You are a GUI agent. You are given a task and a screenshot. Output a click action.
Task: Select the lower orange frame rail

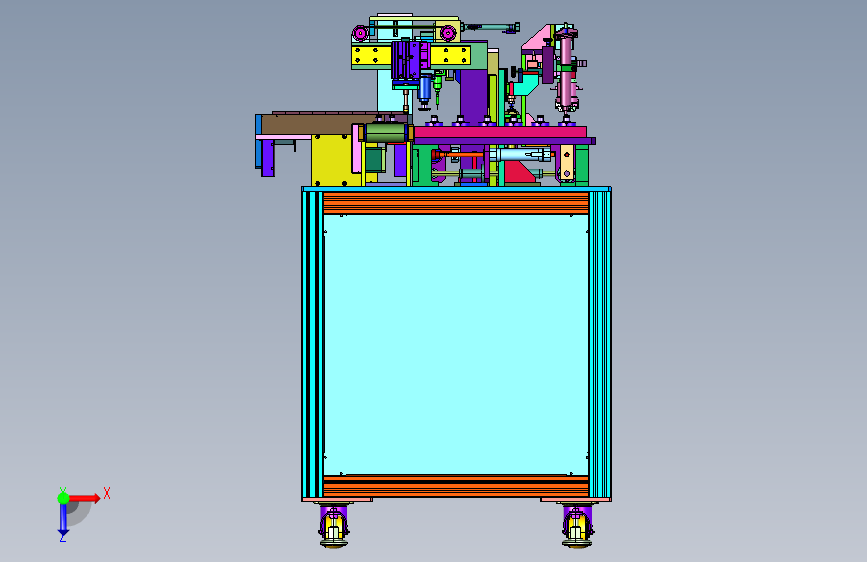click(x=456, y=486)
